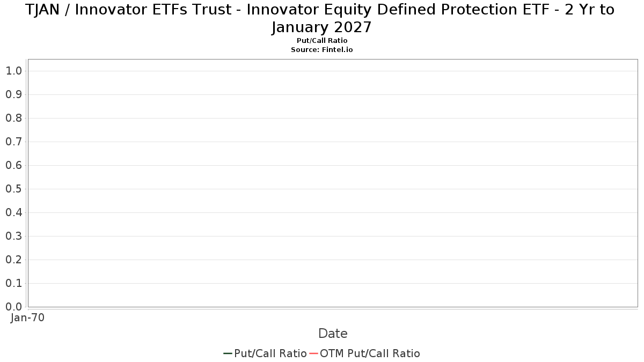The height and width of the screenshot is (362, 644).
Task: Click the Source: Fintel.io text
Action: click(322, 49)
